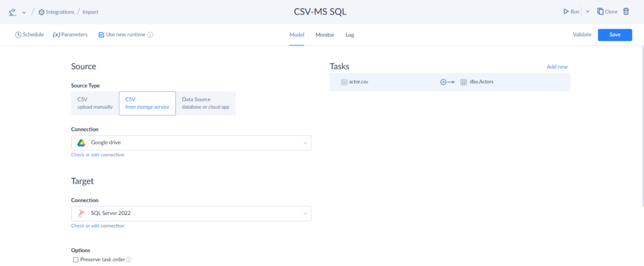Open the dropdown arrow next to Run
Viewport: 644px width, 266px height.
[587, 11]
